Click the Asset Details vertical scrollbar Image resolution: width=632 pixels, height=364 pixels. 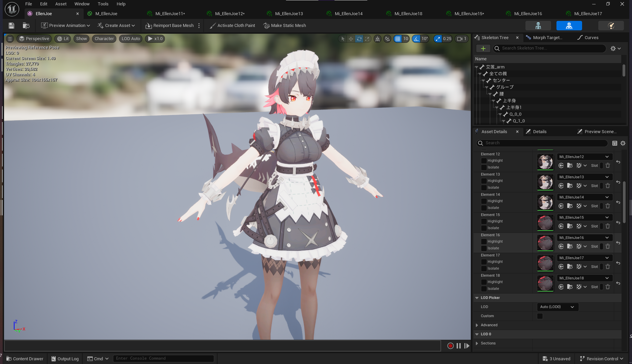point(624,202)
